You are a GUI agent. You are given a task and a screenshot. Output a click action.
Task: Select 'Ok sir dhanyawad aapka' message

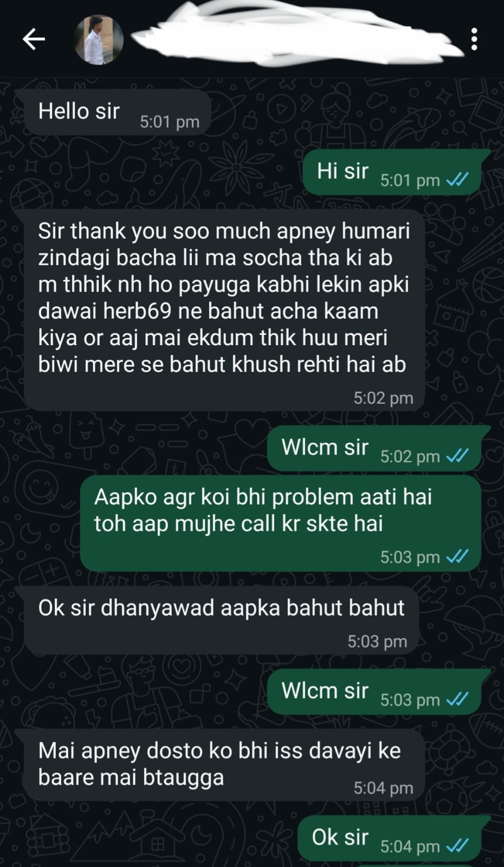pos(222,621)
